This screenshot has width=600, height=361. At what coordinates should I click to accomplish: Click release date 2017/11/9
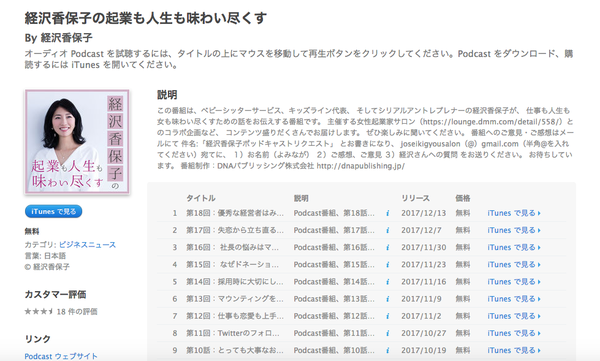pyautogui.click(x=421, y=299)
